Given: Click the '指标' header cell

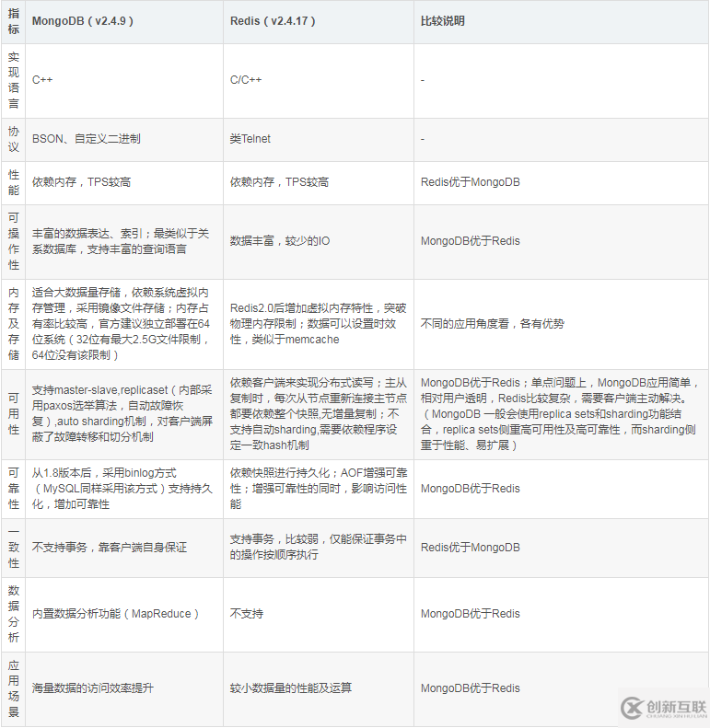Looking at the screenshot, I should (14, 21).
